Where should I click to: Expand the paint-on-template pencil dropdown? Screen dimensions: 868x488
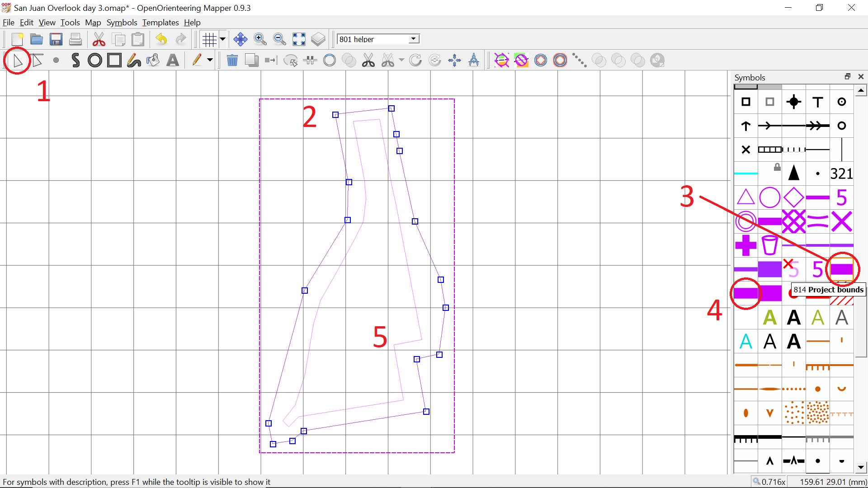tap(210, 60)
